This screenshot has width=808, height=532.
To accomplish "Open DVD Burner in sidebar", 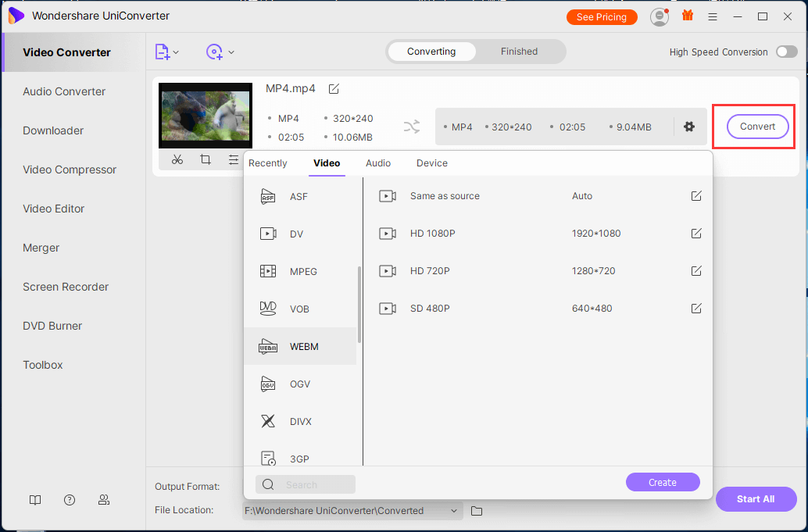I will tap(52, 326).
